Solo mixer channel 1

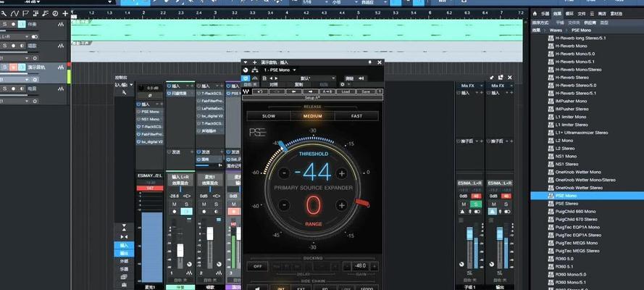(x=186, y=204)
